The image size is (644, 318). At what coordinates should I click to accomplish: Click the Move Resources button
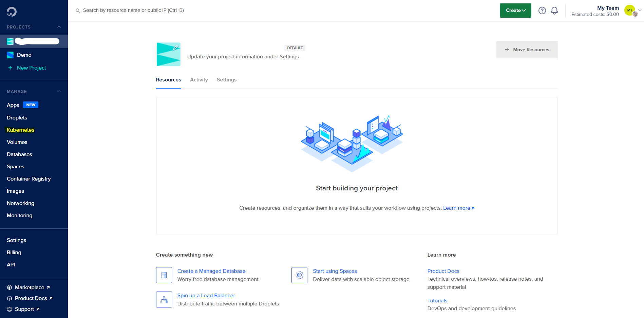pos(527,50)
